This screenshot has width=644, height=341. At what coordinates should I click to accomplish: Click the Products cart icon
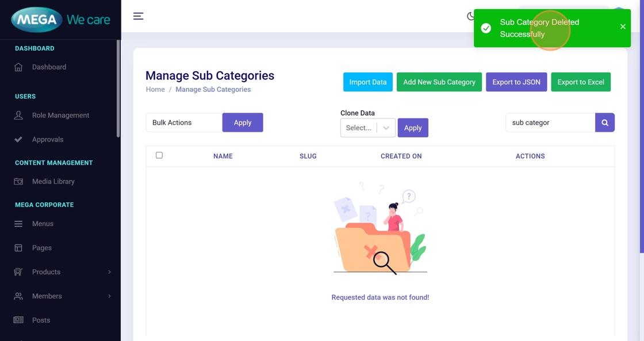coord(18,272)
